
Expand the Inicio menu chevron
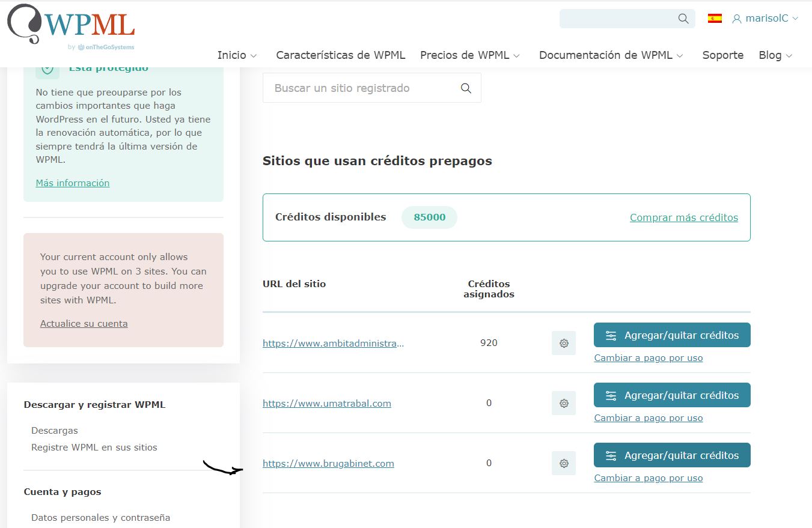[x=254, y=56]
